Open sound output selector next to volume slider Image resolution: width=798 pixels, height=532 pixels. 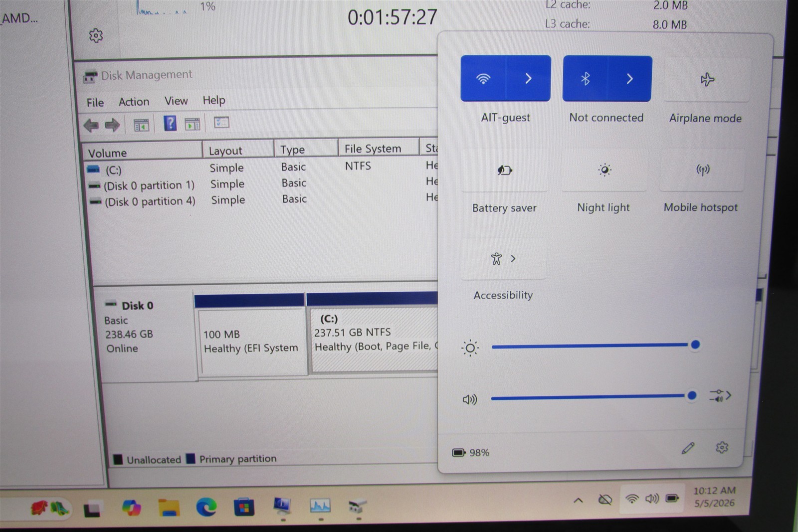pos(720,396)
